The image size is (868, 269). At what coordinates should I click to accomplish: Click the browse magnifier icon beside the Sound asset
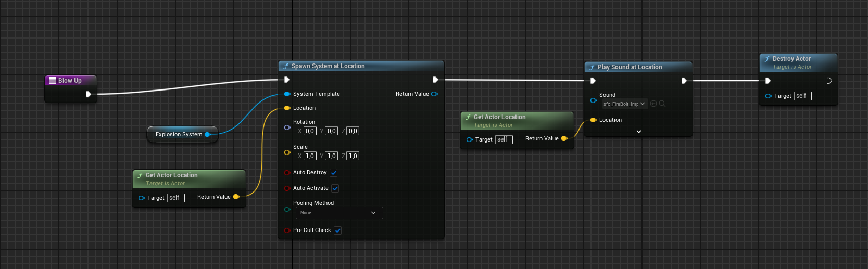point(662,104)
